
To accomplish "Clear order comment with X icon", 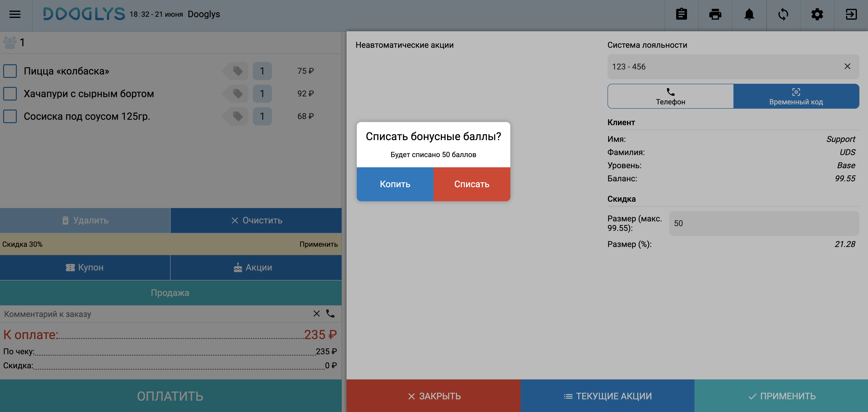I will pos(316,314).
